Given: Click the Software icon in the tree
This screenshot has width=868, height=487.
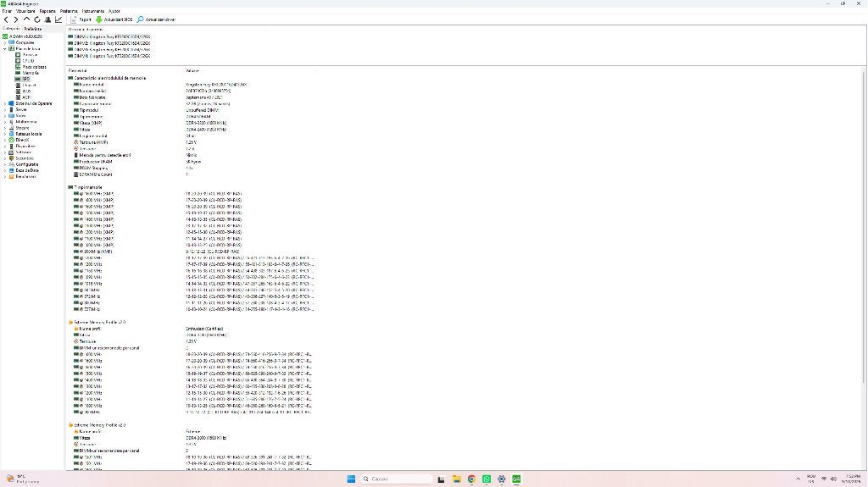Looking at the screenshot, I should 11,152.
